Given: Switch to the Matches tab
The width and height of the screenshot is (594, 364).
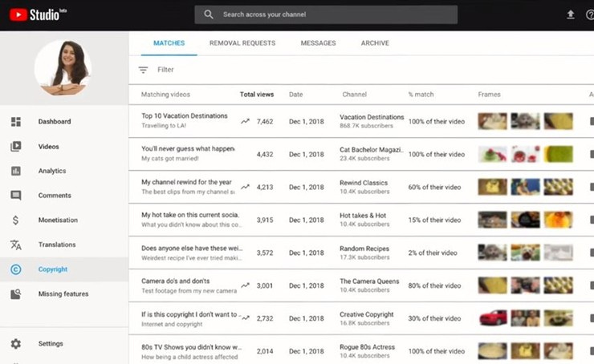Looking at the screenshot, I should point(169,43).
